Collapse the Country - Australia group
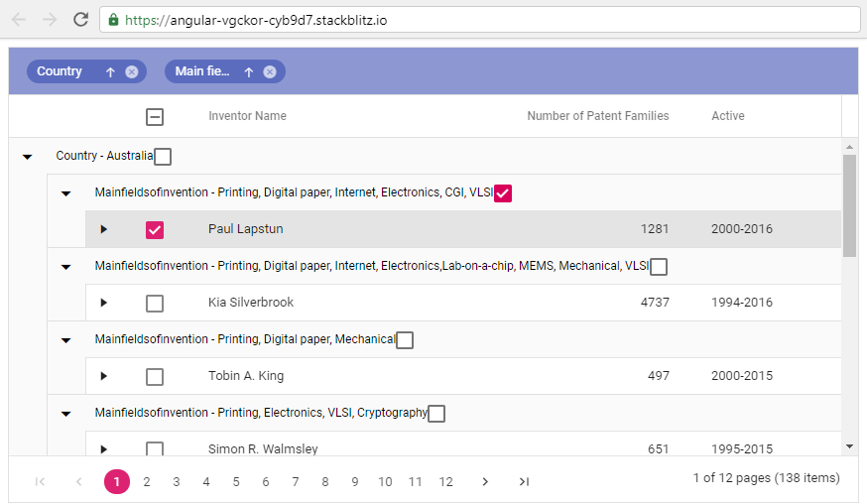The height and width of the screenshot is (504, 867). (x=28, y=157)
